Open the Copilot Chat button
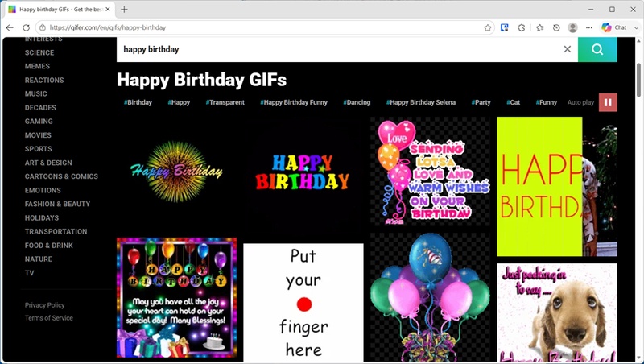 click(x=614, y=27)
